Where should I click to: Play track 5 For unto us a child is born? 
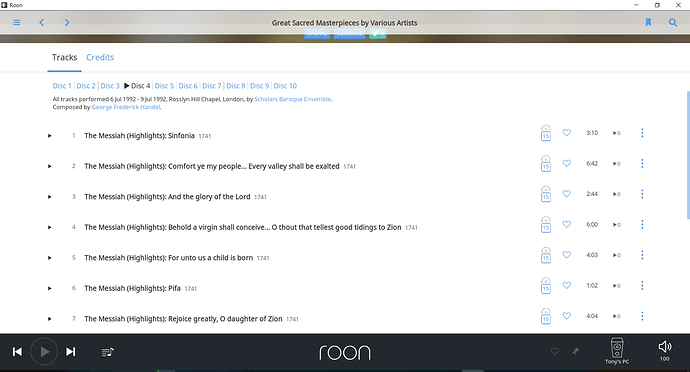[x=50, y=258]
